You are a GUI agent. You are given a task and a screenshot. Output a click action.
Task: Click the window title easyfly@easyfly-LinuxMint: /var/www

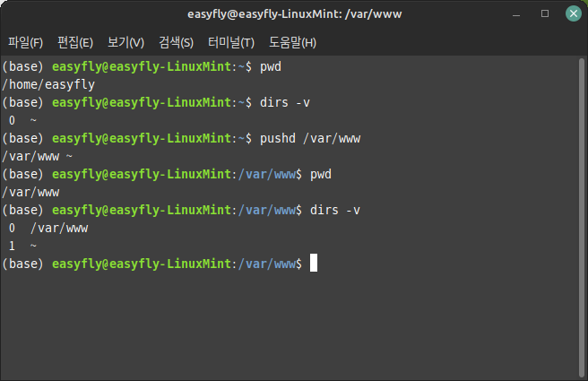(294, 14)
